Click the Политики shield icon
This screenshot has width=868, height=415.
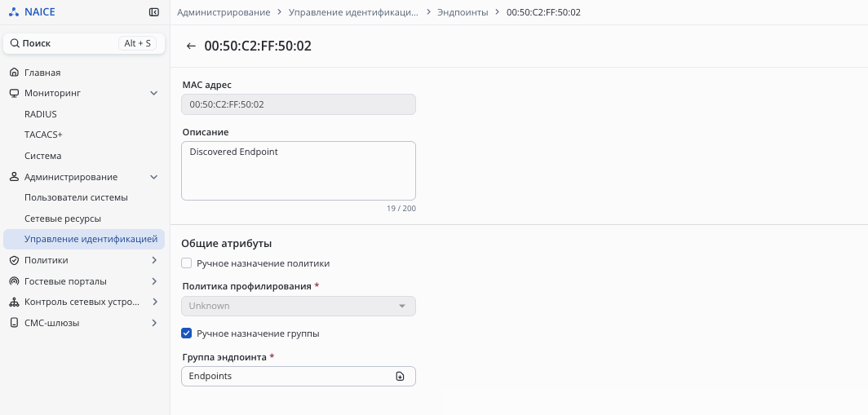click(14, 260)
